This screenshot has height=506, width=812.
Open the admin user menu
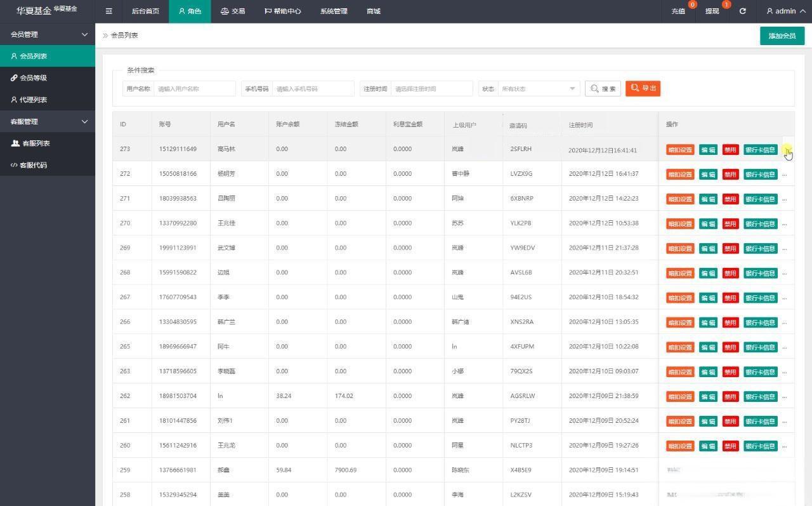point(785,11)
